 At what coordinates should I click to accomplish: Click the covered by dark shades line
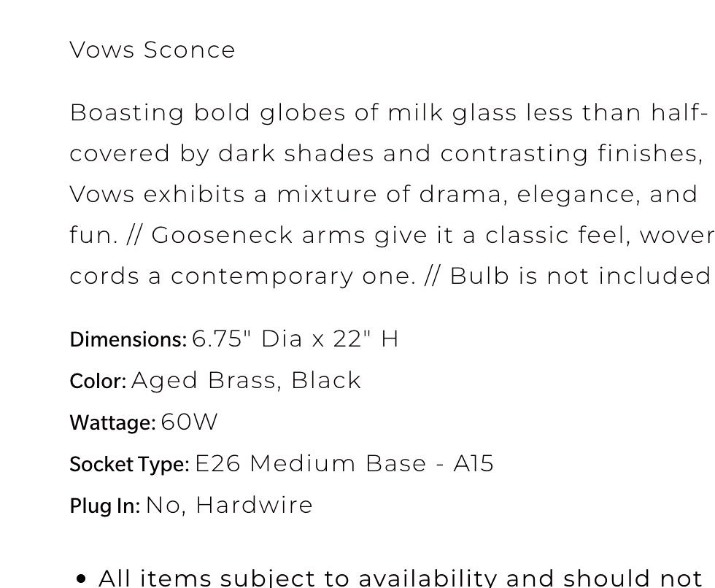[386, 154]
